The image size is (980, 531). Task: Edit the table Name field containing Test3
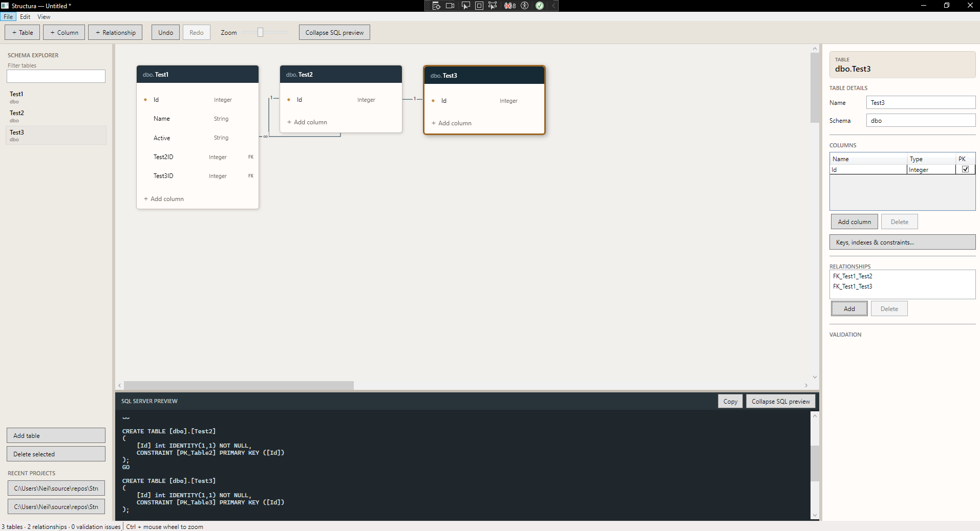click(921, 102)
